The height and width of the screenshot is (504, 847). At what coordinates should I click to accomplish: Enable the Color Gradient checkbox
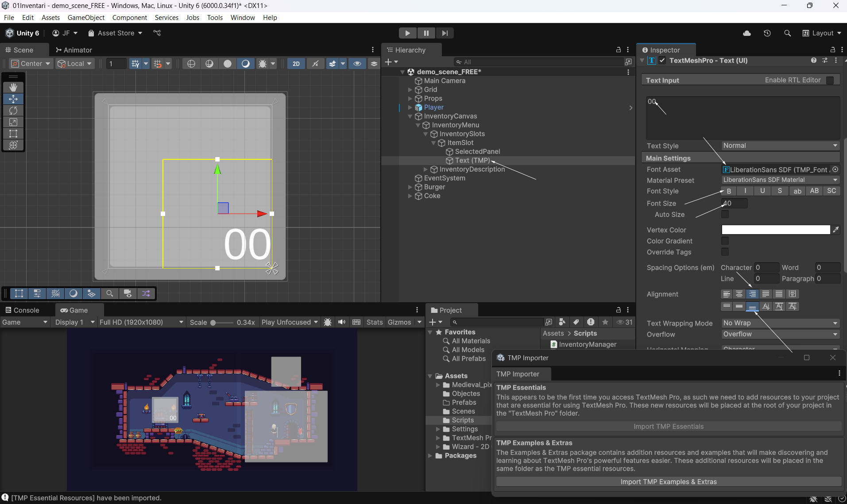click(725, 241)
